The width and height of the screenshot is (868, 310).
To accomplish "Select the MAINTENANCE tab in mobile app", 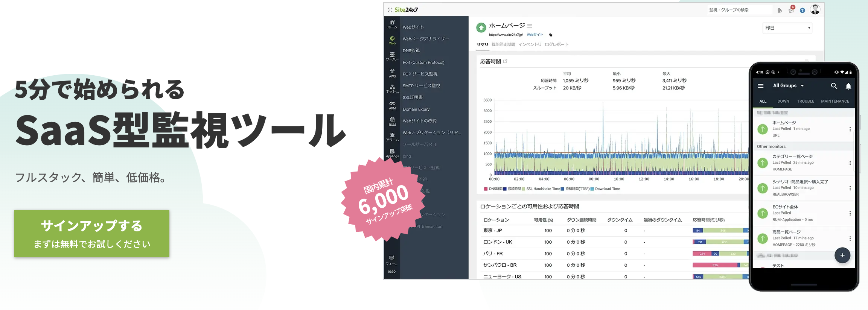I will [x=835, y=101].
